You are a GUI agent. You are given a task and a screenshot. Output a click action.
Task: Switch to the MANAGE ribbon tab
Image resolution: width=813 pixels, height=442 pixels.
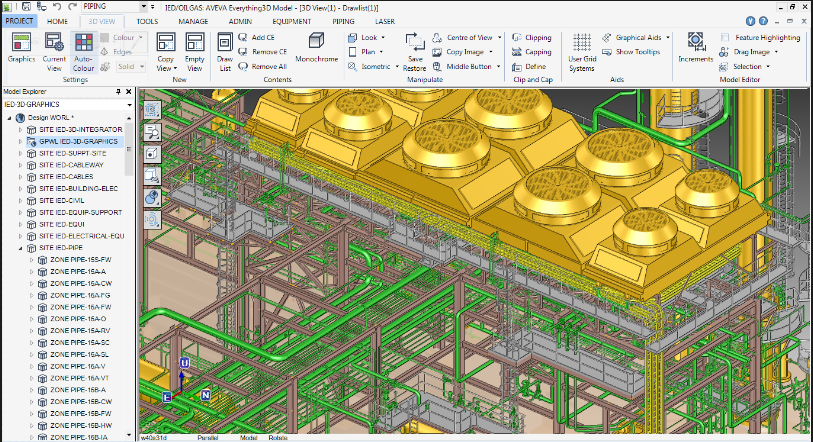[193, 21]
